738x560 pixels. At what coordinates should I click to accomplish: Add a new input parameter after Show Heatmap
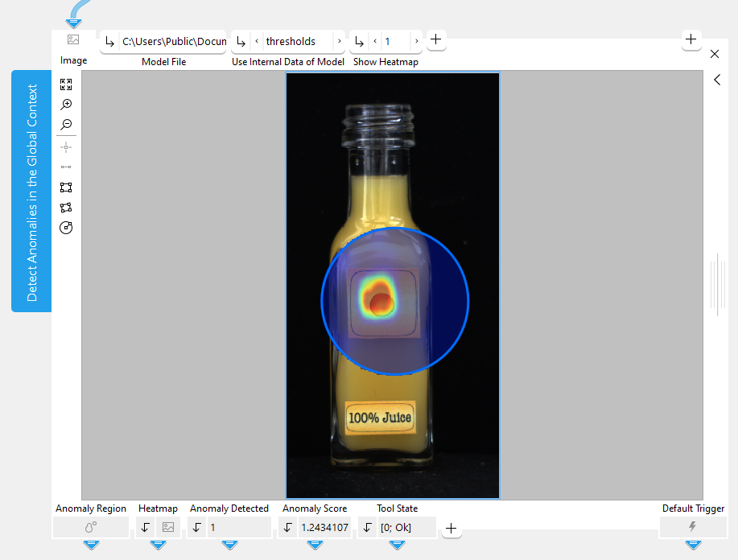(435, 39)
